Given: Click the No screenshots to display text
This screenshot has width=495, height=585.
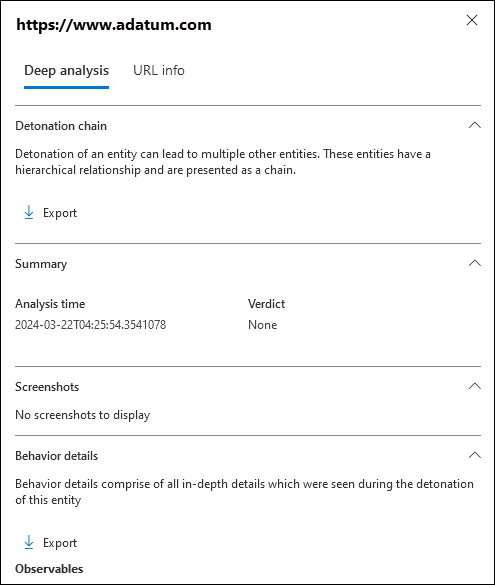Looking at the screenshot, I should [x=82, y=415].
